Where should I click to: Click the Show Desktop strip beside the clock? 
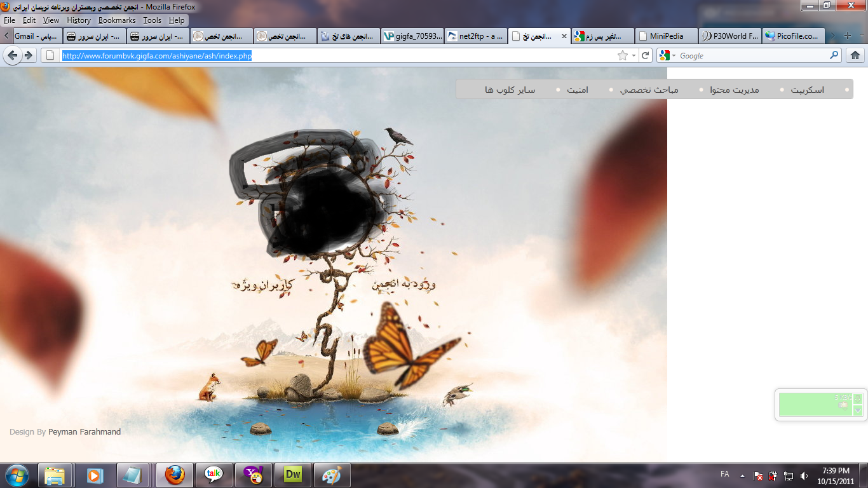click(863, 475)
